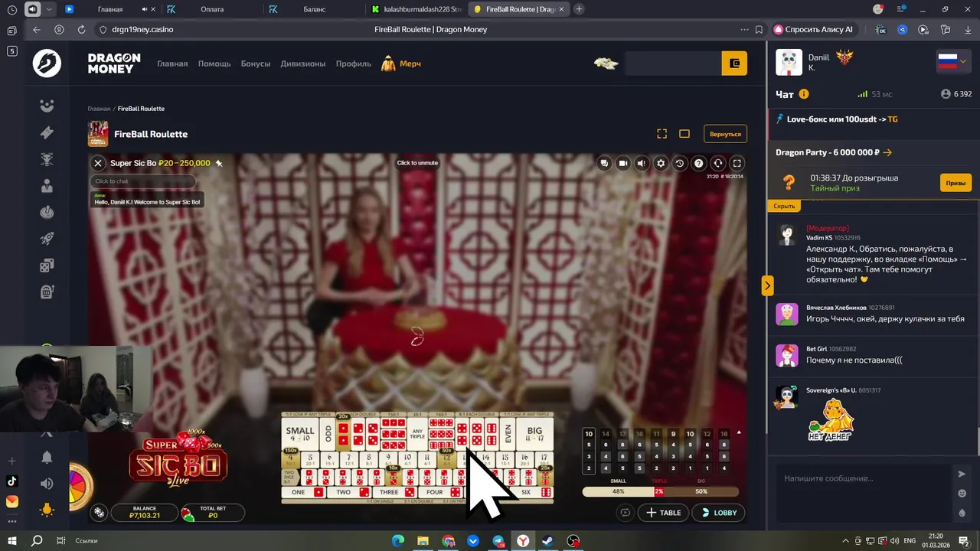Screen dimensions: 980x551
Task: Open the notifications bell in the sidebar
Action: point(47,457)
